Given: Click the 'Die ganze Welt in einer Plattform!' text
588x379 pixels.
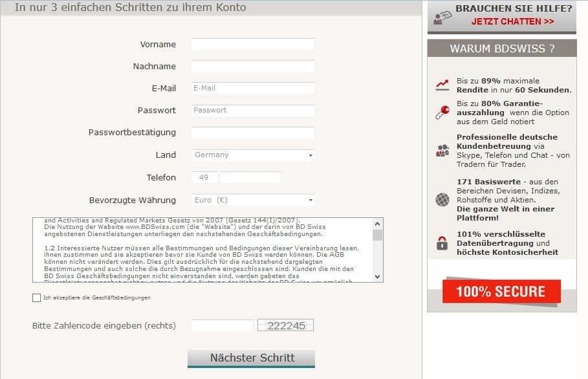Looking at the screenshot, I should (505, 213).
